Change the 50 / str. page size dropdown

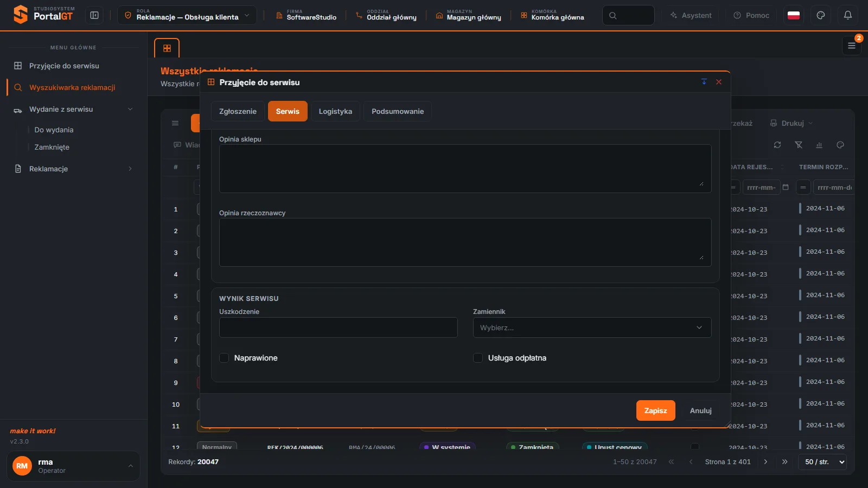pyautogui.click(x=822, y=462)
